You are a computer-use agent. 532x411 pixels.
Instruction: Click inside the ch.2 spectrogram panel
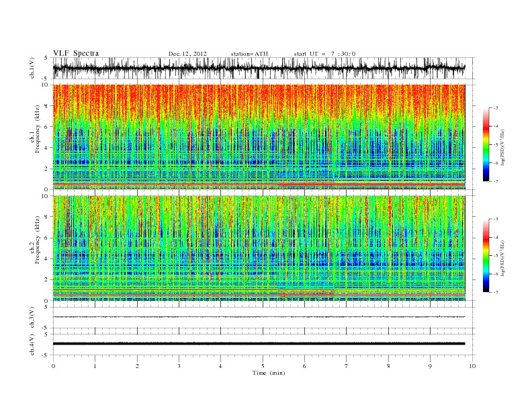pyautogui.click(x=259, y=248)
